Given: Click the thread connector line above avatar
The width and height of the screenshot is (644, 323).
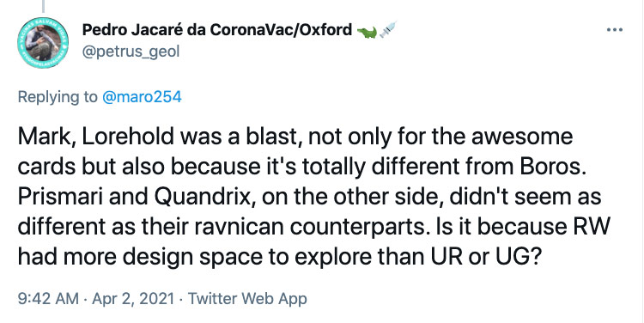Looking at the screenshot, I should click(x=43, y=6).
